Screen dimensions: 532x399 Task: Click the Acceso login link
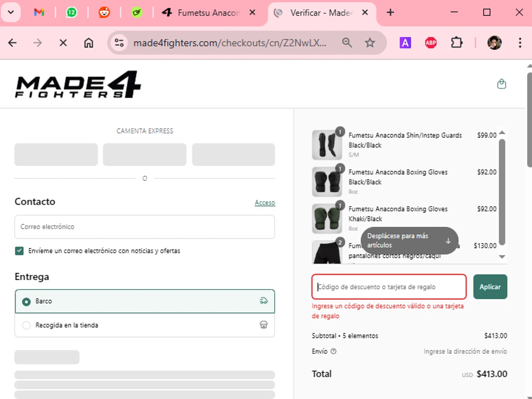tap(265, 203)
